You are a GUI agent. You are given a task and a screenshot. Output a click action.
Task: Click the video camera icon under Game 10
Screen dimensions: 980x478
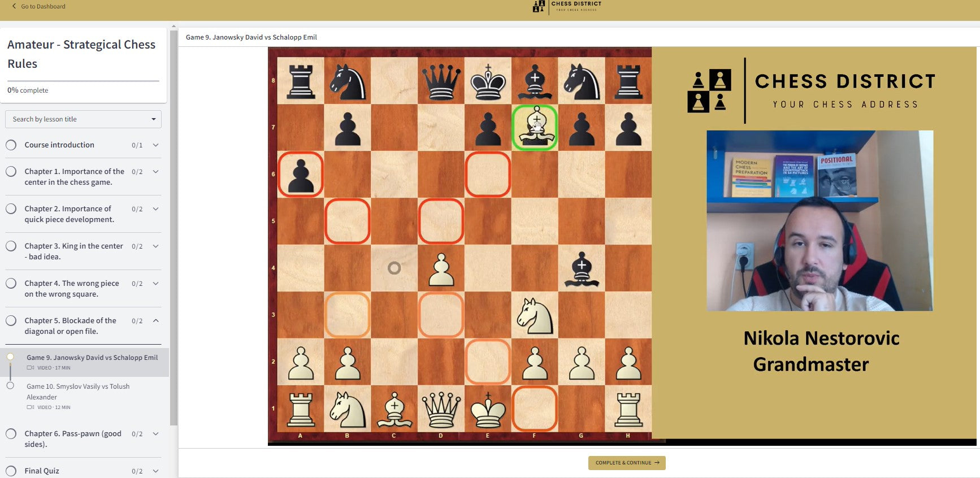pos(31,407)
